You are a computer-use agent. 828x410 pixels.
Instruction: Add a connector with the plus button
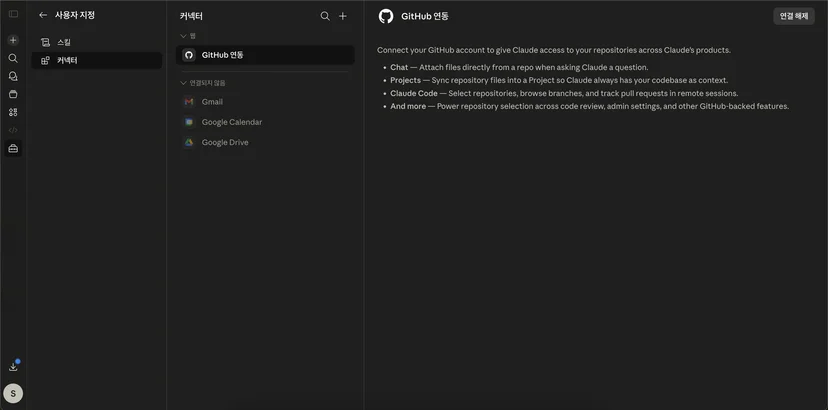point(343,16)
